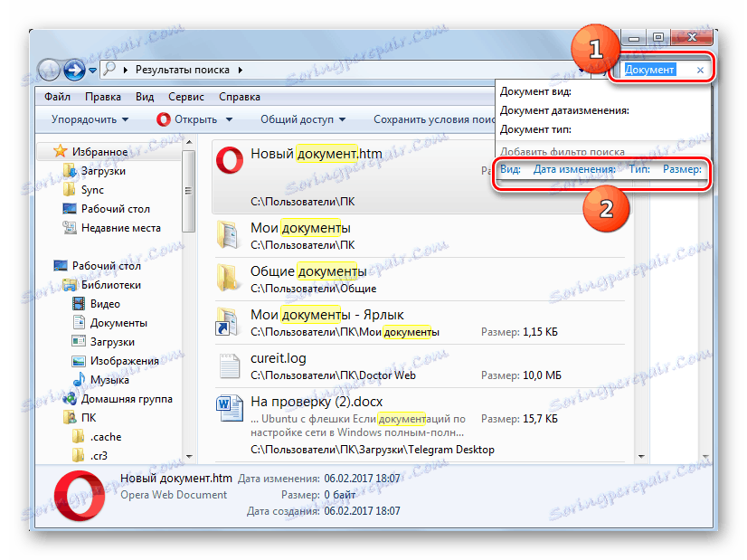Click the Открыть toolbar button
This screenshot has height=560, width=747.
click(186, 119)
